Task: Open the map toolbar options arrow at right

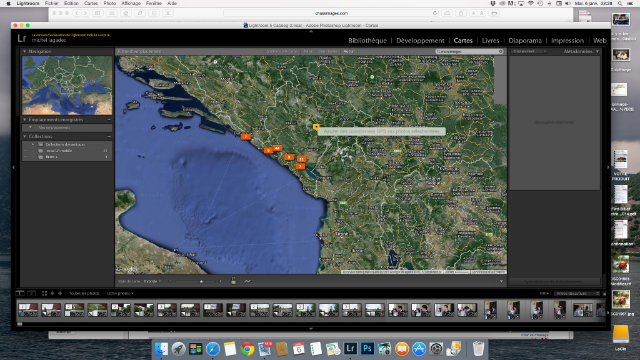Action: (501, 281)
